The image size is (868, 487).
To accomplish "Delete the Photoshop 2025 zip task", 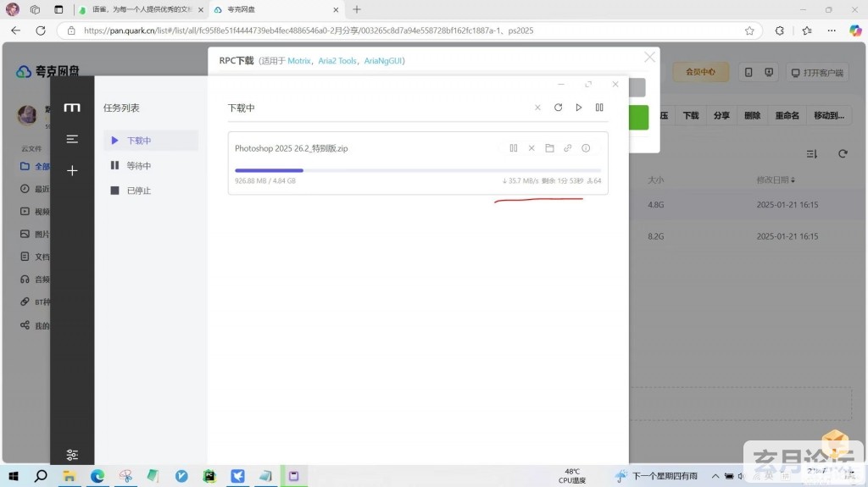I will (531, 147).
